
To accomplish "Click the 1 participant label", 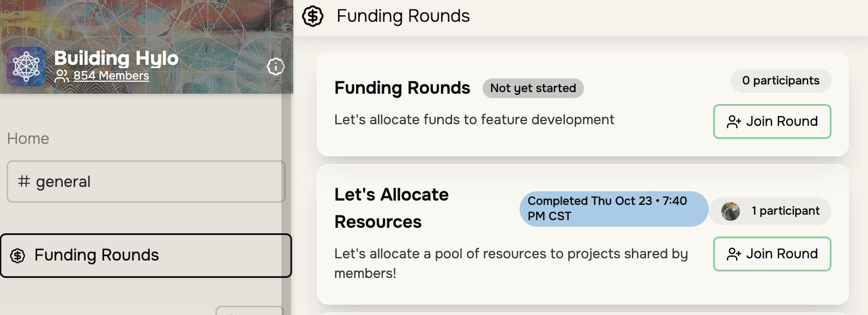I will [785, 211].
